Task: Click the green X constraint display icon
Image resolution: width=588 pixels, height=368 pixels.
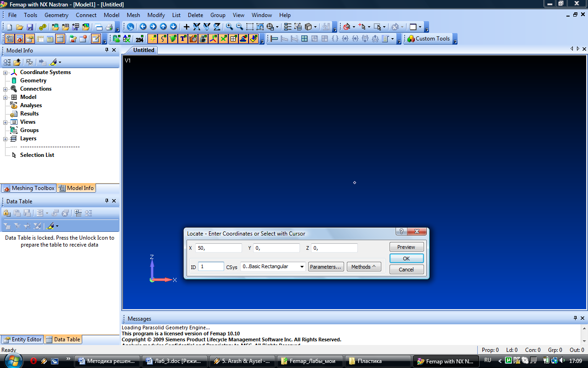Action: 223,39
